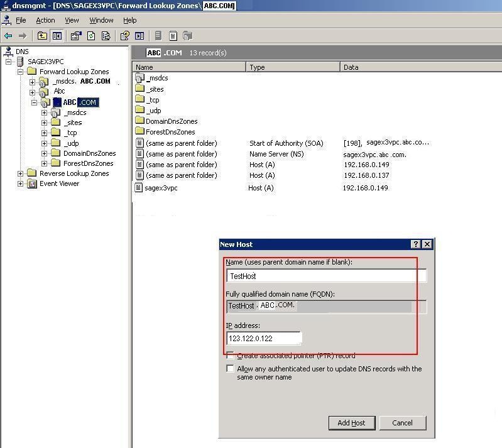The height and width of the screenshot is (448, 502).
Task: Click the Help question mark toolbar icon
Action: tap(125, 36)
